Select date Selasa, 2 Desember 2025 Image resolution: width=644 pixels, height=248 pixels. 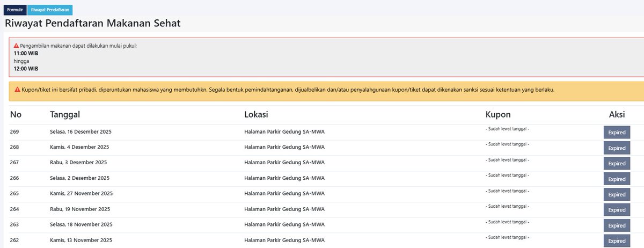click(79, 178)
